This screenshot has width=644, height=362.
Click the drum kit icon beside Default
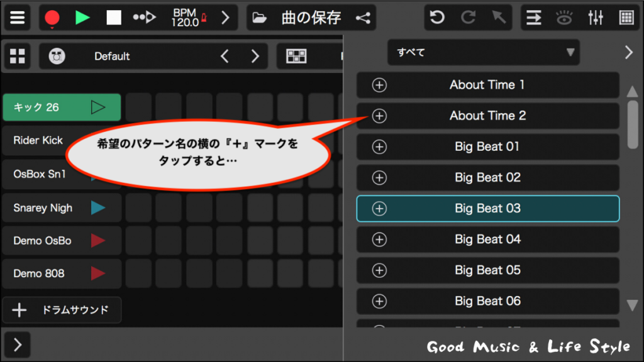[57, 56]
